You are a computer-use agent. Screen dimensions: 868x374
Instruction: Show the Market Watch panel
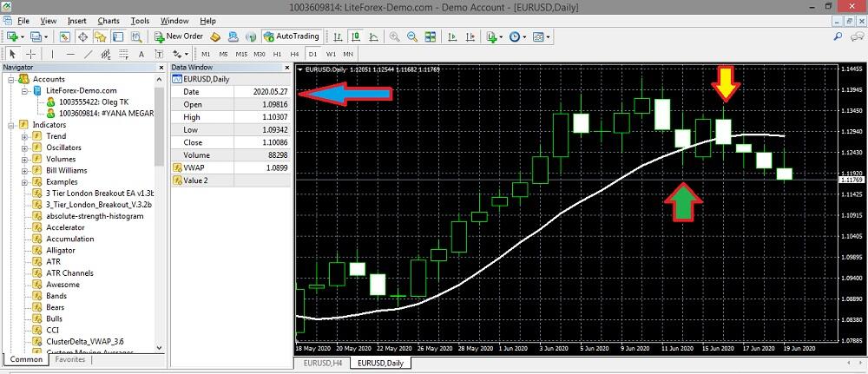point(65,36)
